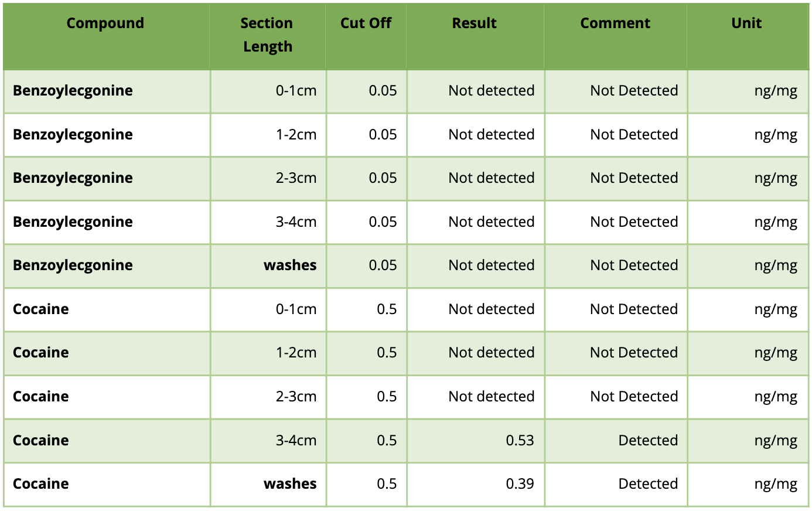Select the Cocaine 0-1cm section length cell
812x511 pixels.
[296, 309]
